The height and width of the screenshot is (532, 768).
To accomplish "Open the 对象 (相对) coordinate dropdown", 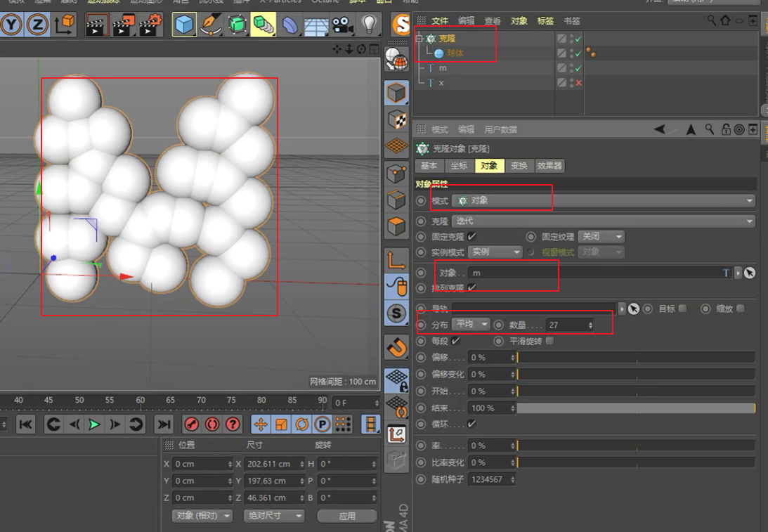I will 202,515.
